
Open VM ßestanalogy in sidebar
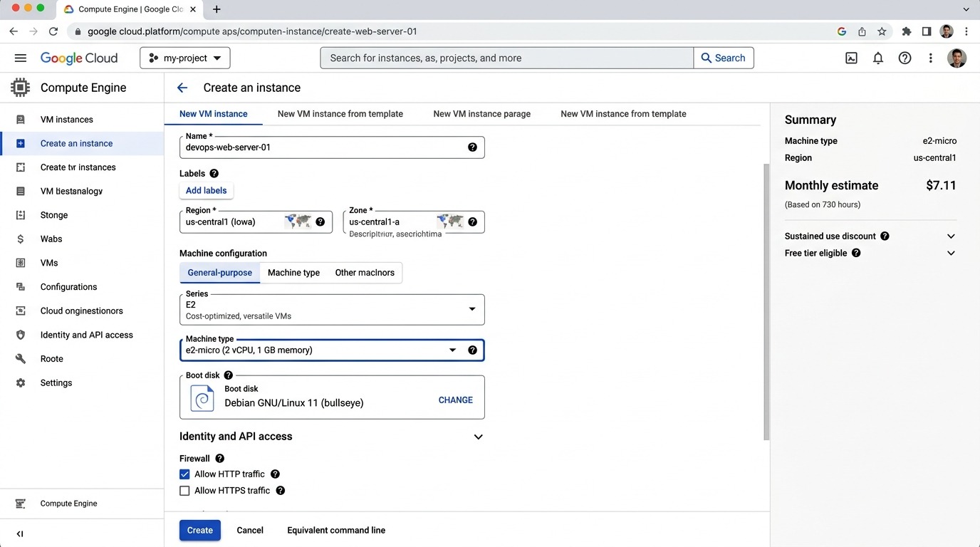coord(82,192)
